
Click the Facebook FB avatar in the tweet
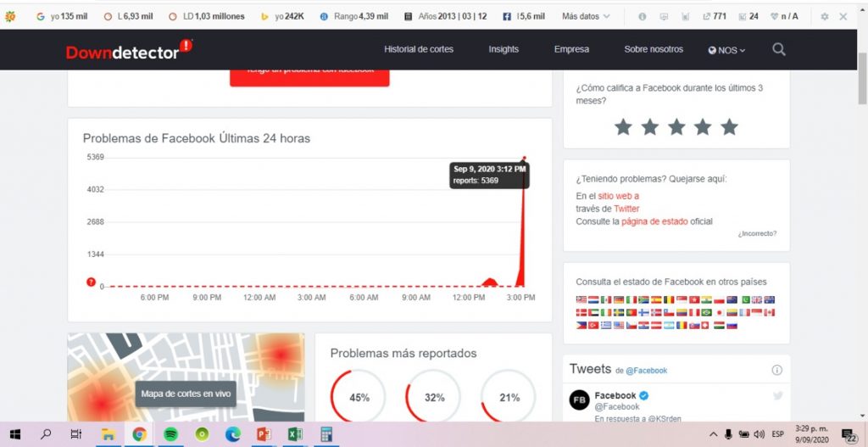click(579, 400)
